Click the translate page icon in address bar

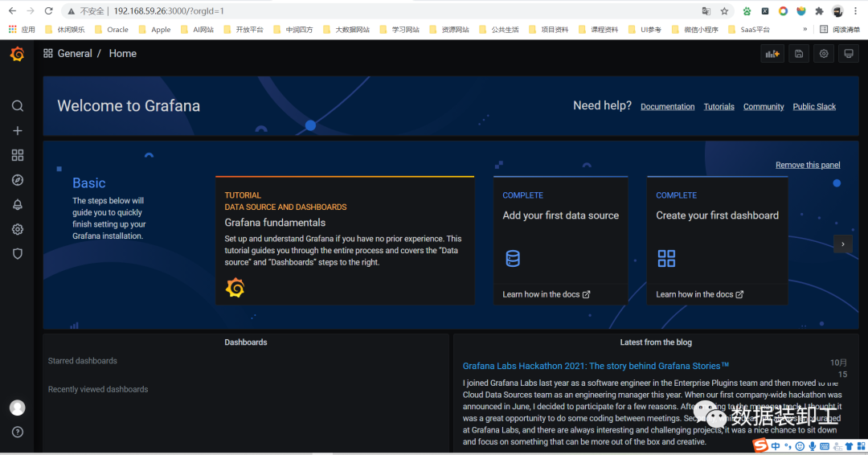(706, 11)
